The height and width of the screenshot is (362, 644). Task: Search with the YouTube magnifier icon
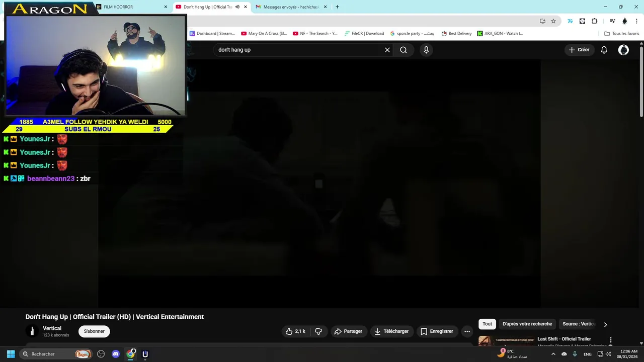404,50
